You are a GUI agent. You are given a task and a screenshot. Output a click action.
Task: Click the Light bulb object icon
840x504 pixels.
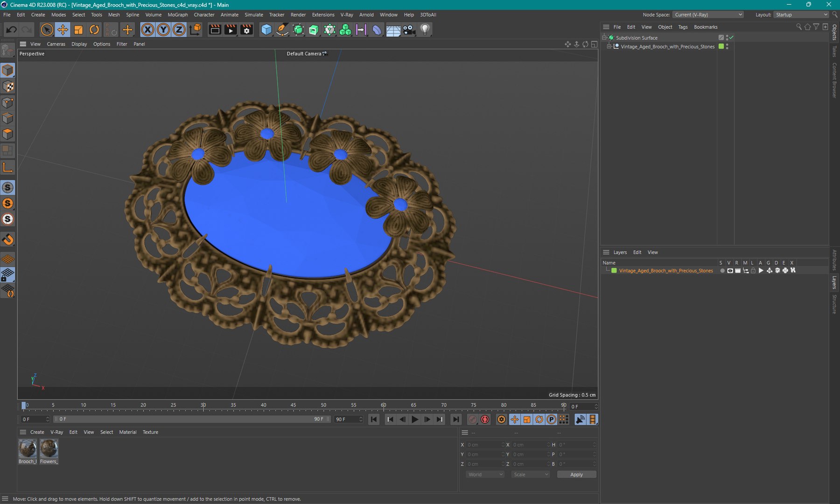click(x=425, y=30)
